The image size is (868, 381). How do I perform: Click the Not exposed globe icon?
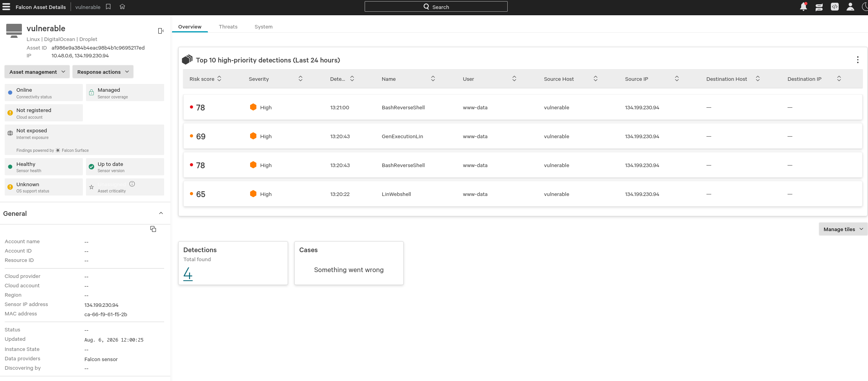10,133
